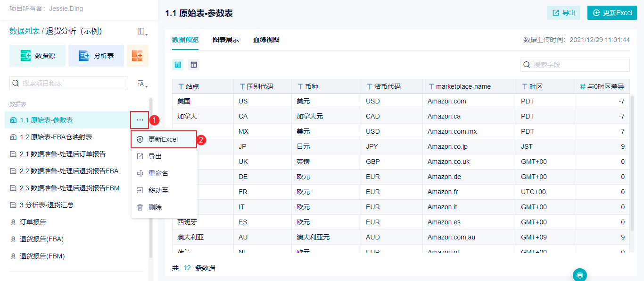The width and height of the screenshot is (644, 281).
Task: Click the 分析表 add analysis table icon
Action: 84,56
